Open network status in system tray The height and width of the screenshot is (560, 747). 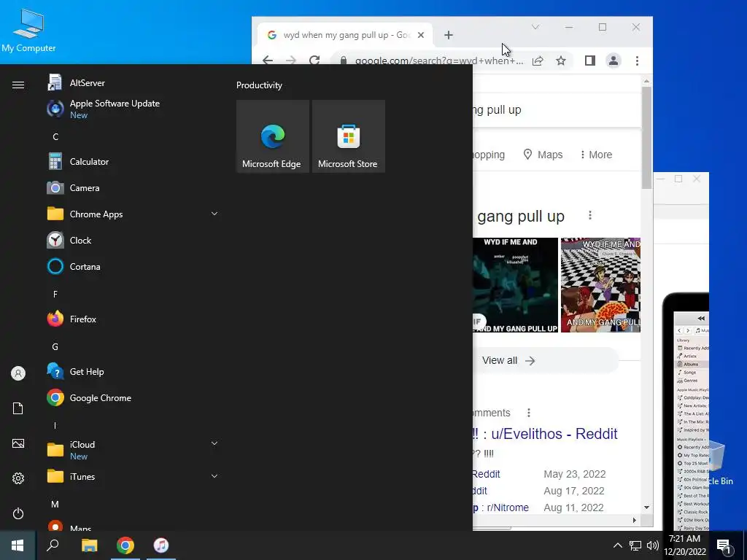(x=635, y=545)
